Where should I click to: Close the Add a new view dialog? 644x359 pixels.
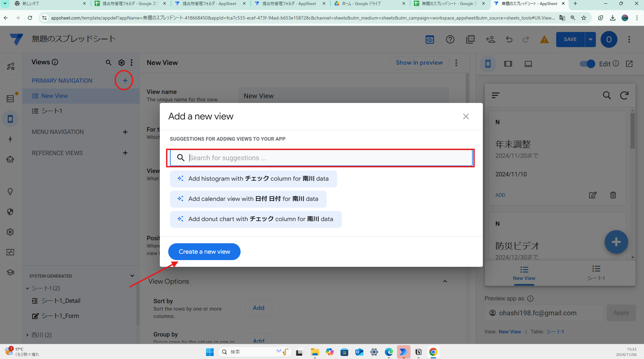466,116
